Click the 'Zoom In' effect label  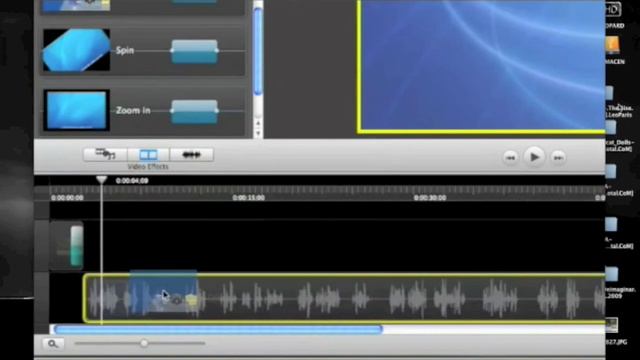[133, 110]
